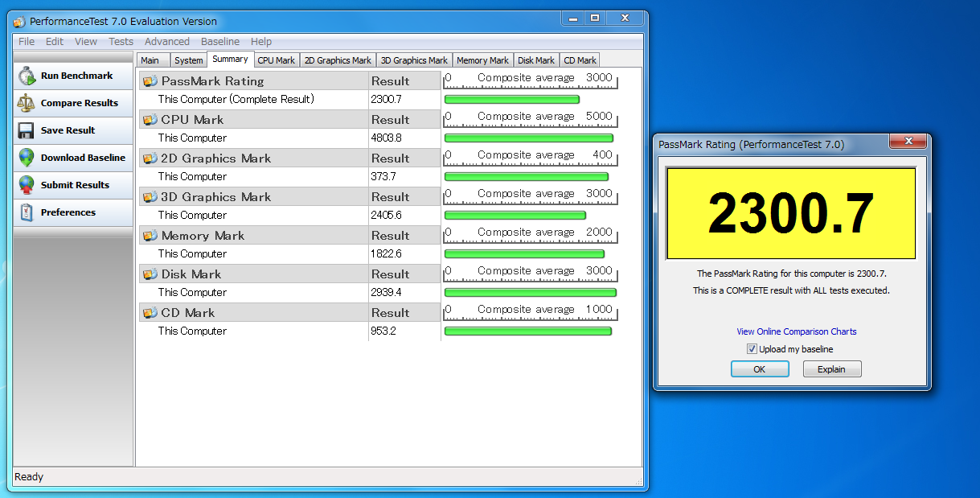Image resolution: width=980 pixels, height=498 pixels.
Task: Click the Disk Mark green result bar
Action: tap(531, 293)
